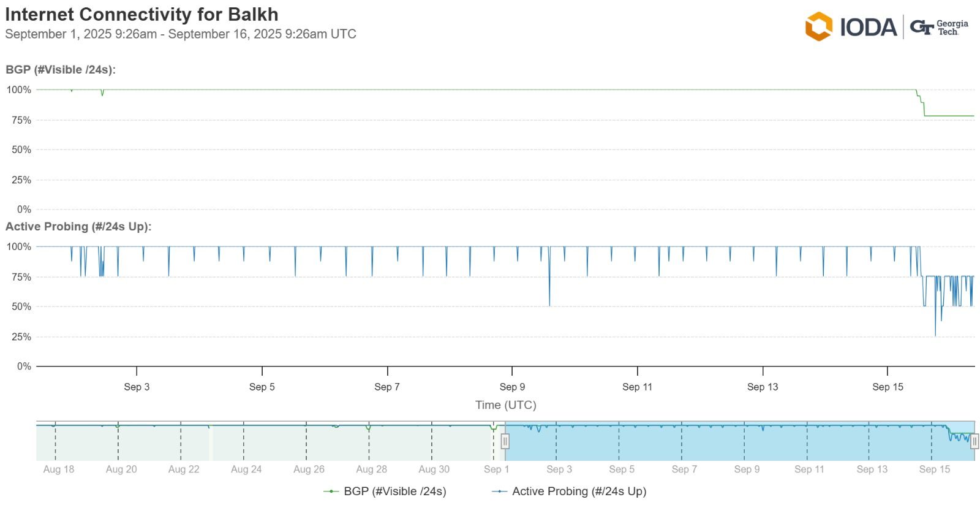Image resolution: width=980 pixels, height=505 pixels.
Task: Toggle the BGP (#Visible /24s) legend label
Action: point(394,491)
